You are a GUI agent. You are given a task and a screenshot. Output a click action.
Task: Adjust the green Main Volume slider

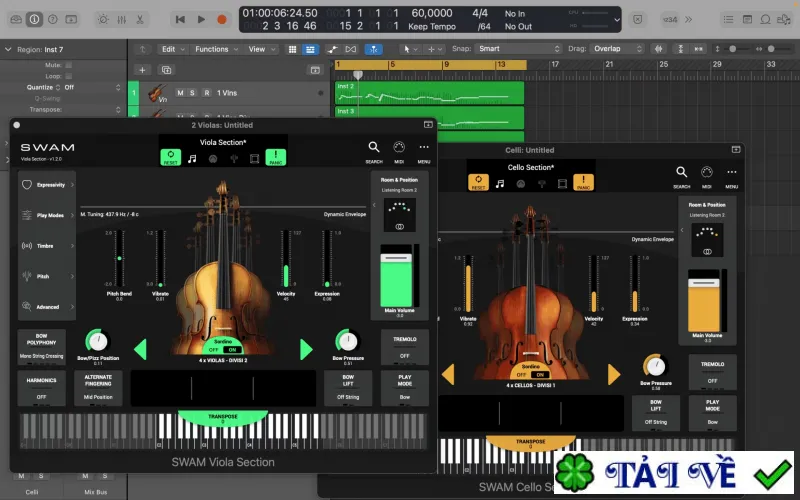click(396, 276)
